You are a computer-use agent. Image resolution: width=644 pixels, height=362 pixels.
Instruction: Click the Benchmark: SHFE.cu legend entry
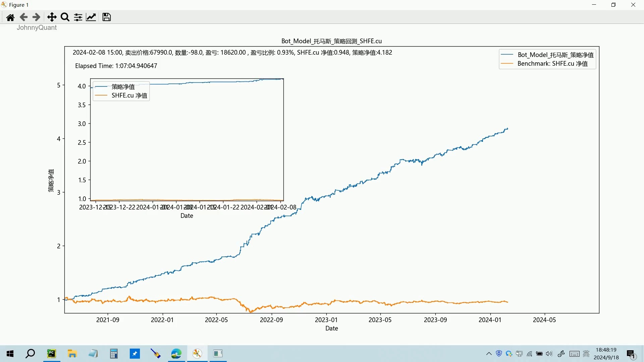point(552,64)
